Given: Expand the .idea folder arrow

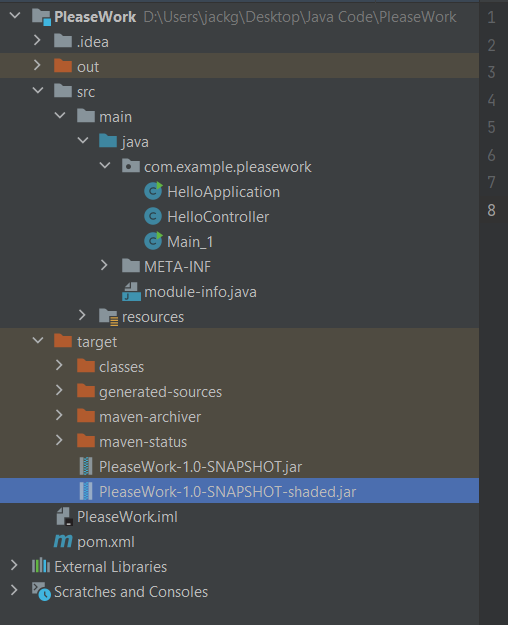Looking at the screenshot, I should pos(37,40).
